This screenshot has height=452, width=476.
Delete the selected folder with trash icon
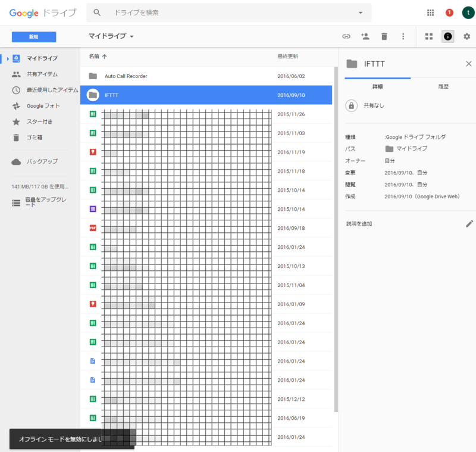(x=384, y=36)
